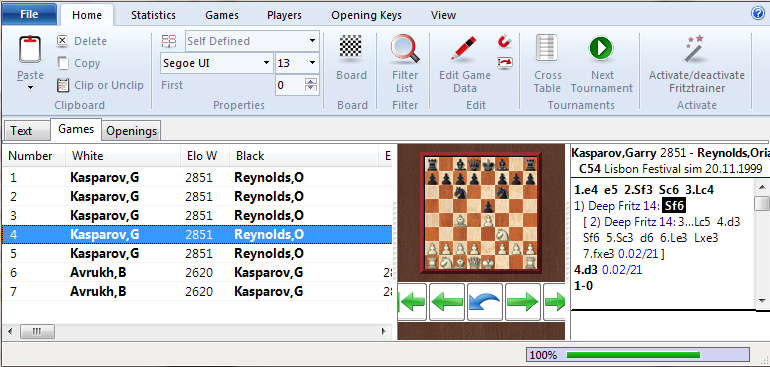Click Activate/deactivate Fritztrainer wand icon
The image size is (770, 367).
pos(696,49)
